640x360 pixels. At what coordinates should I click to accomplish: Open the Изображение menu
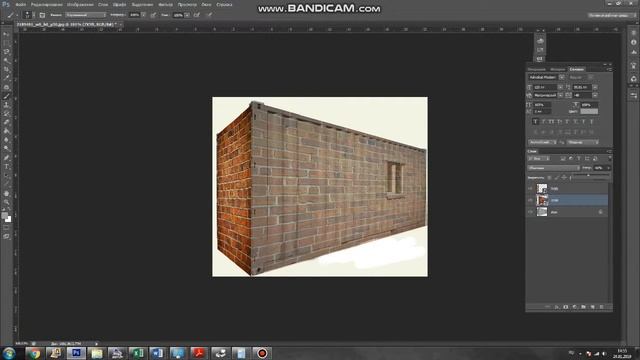point(80,4)
